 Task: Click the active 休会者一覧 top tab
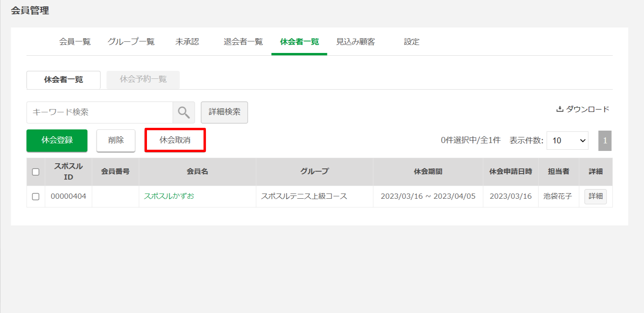299,42
